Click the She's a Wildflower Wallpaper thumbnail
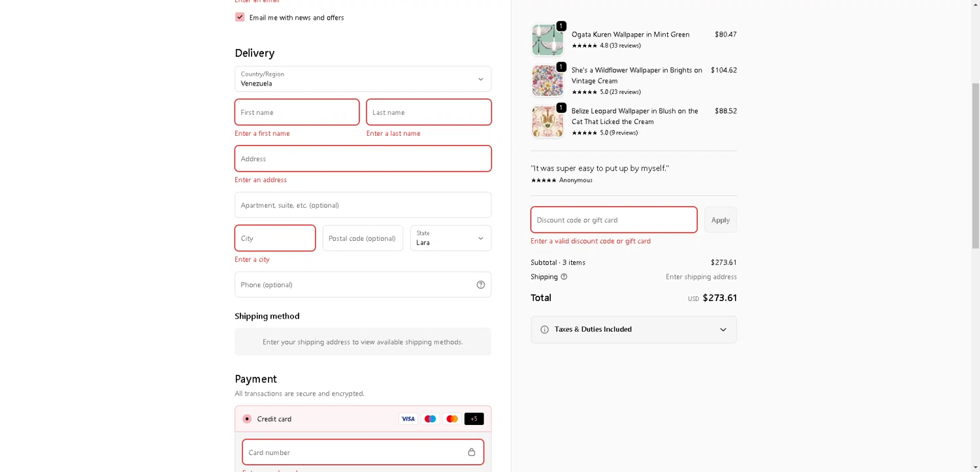 click(547, 81)
